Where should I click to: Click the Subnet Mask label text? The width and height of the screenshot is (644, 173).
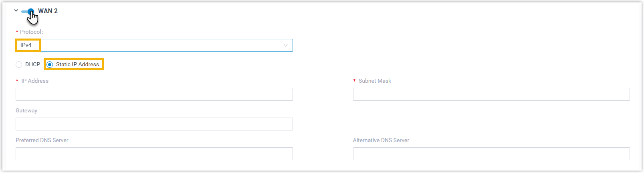tap(375, 81)
